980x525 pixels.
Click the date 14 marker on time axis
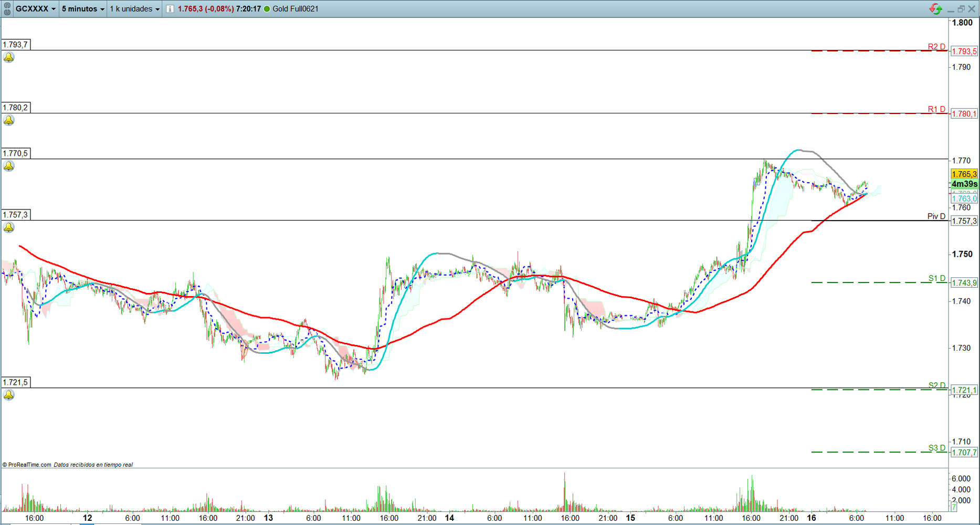(449, 518)
